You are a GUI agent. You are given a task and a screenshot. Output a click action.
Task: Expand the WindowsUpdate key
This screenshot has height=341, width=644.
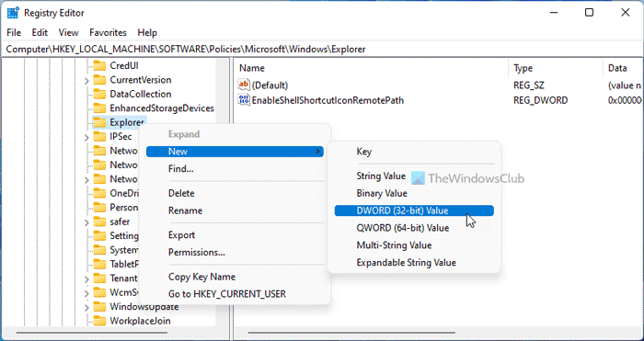click(x=86, y=307)
